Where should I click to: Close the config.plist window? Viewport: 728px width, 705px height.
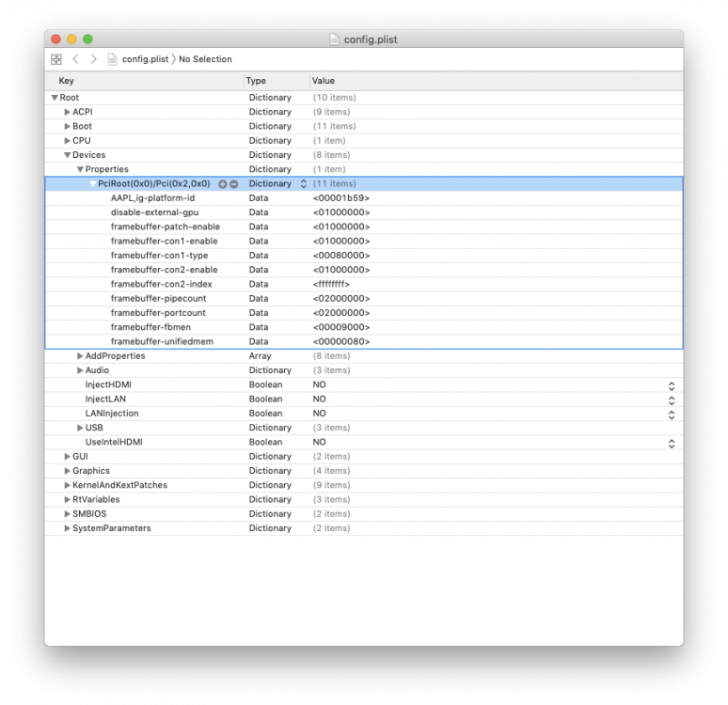[x=56, y=39]
